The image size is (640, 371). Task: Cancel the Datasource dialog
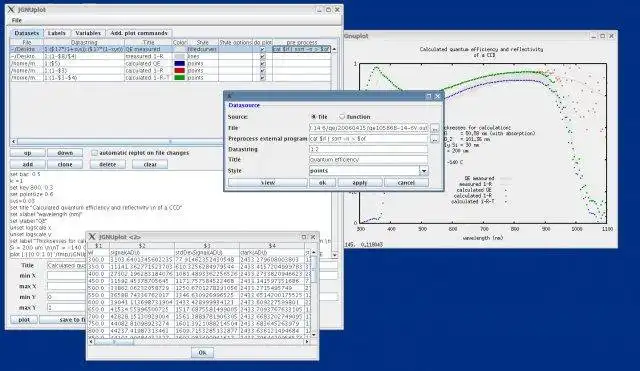[406, 183]
